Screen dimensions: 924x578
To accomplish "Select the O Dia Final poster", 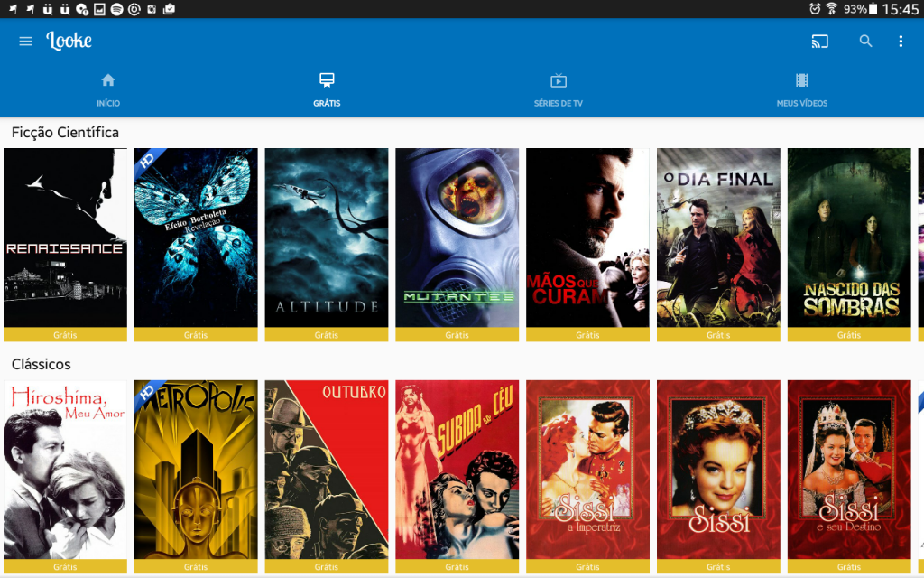I will point(718,238).
